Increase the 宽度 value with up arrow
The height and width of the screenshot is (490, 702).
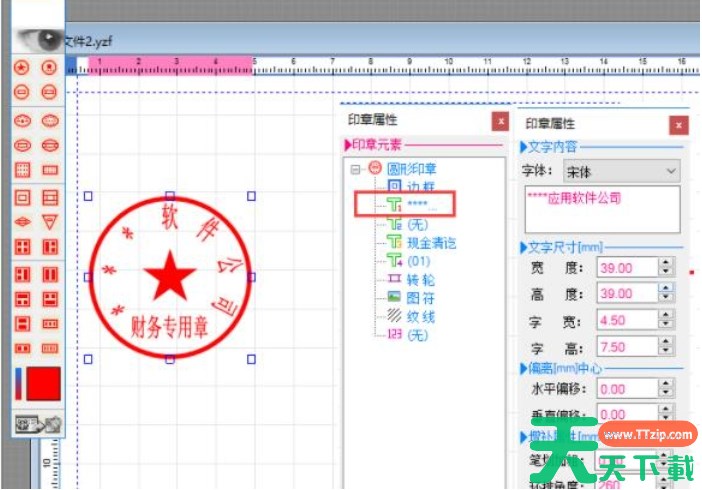[666, 262]
